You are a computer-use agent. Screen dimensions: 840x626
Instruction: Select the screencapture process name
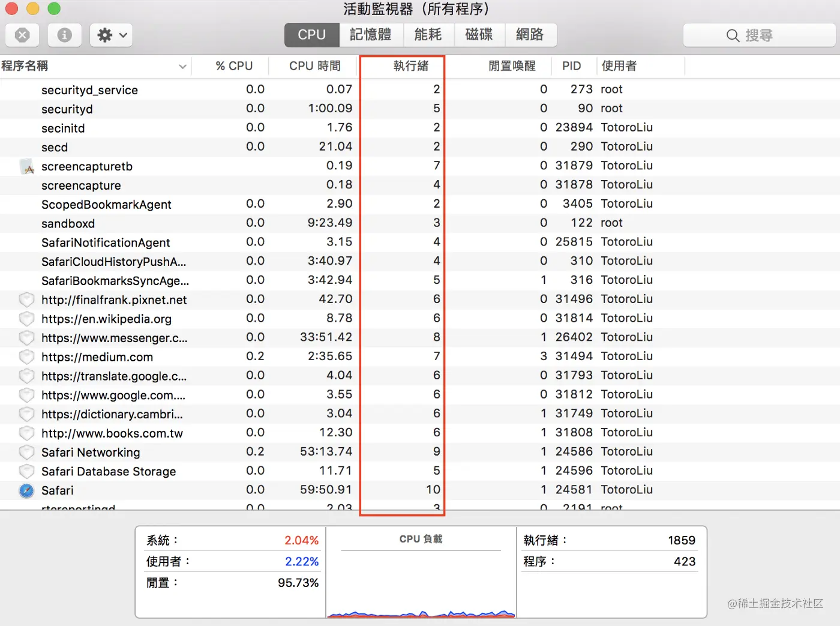click(x=81, y=185)
